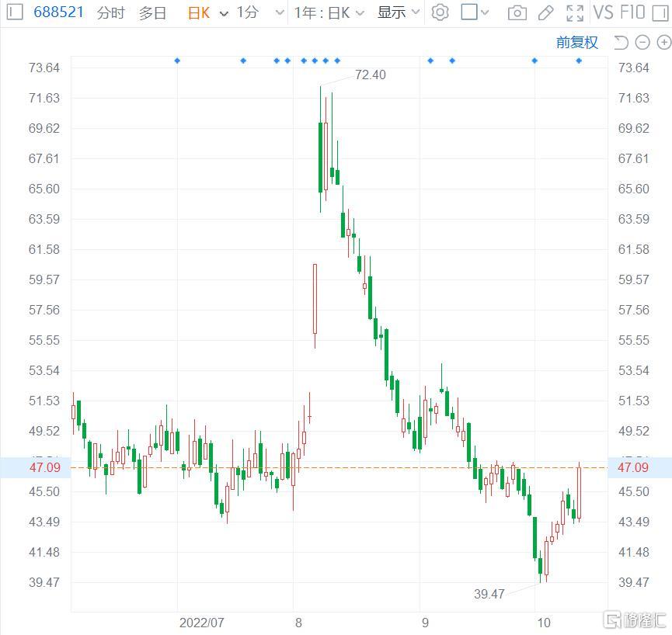Expand the 日K period dropdown arrow
Image resolution: width=672 pixels, height=635 pixels.
pyautogui.click(x=224, y=13)
